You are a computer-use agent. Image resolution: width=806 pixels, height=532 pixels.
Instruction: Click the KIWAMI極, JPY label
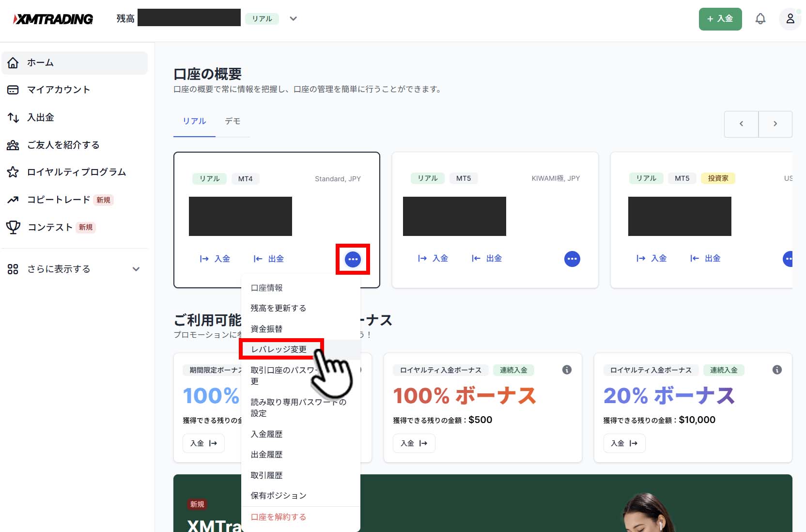[556, 178]
